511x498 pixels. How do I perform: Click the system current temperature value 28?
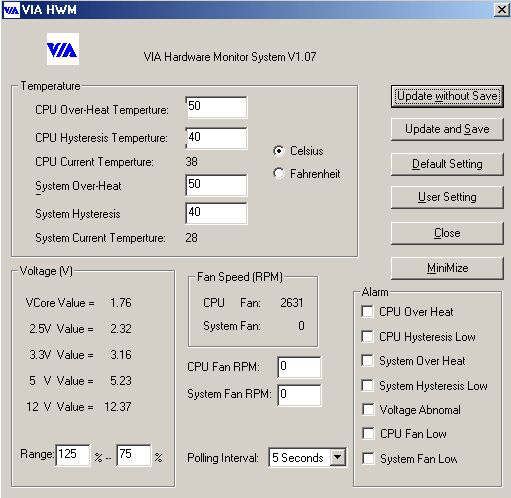(191, 238)
